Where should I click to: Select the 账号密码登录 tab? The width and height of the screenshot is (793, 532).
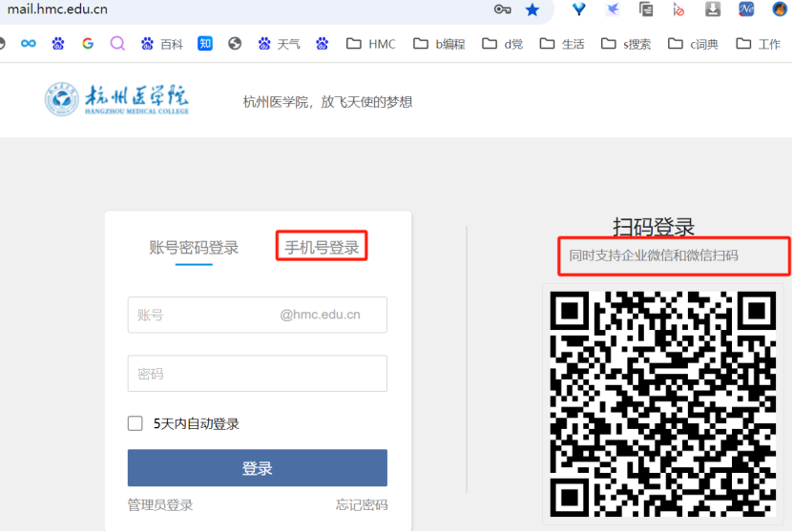coord(194,248)
